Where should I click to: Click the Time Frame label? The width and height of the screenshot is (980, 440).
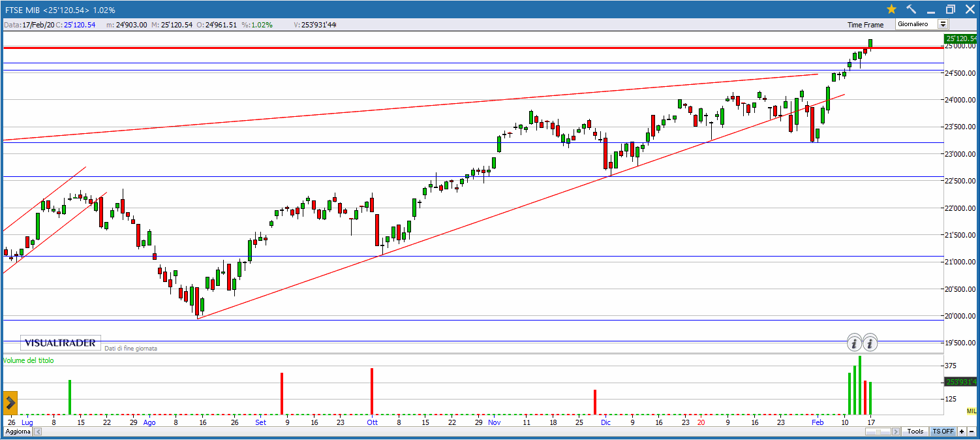click(x=865, y=25)
